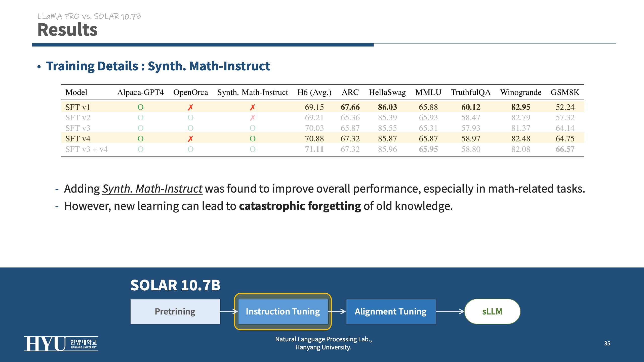Image resolution: width=644 pixels, height=362 pixels.
Task: Click arrow between Pretrining and Instruction Tuning
Action: pyautogui.click(x=229, y=311)
